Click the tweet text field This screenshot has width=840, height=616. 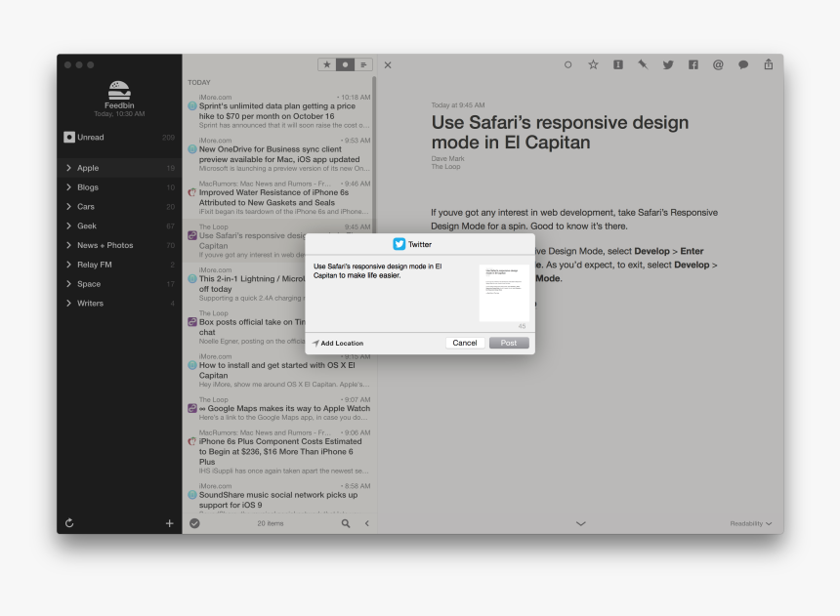tap(391, 293)
